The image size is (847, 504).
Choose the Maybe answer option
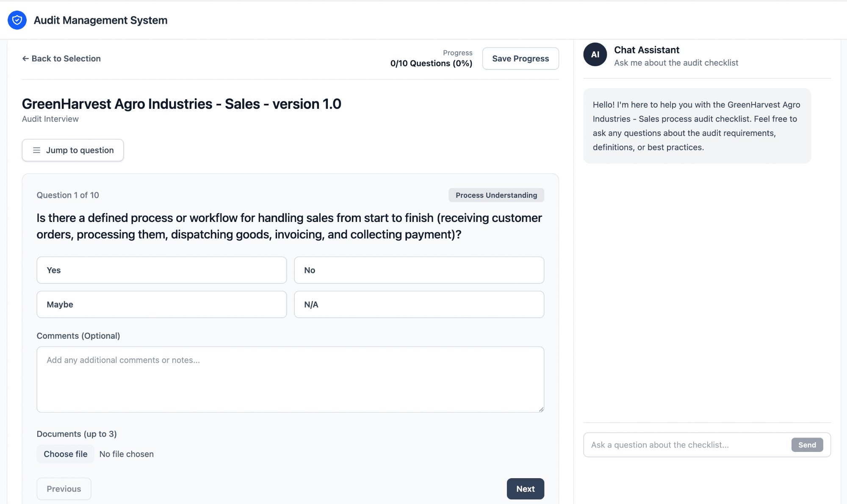coord(161,304)
